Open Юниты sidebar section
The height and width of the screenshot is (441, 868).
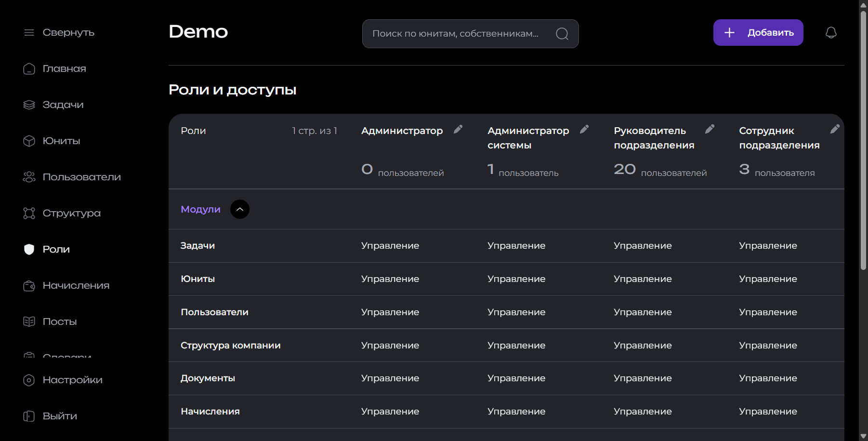click(62, 141)
